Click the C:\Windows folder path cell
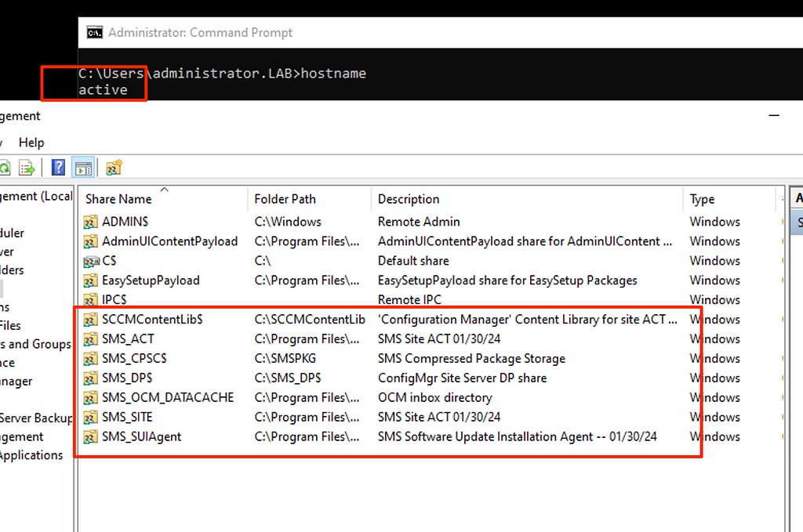Image resolution: width=803 pixels, height=532 pixels. tap(288, 222)
